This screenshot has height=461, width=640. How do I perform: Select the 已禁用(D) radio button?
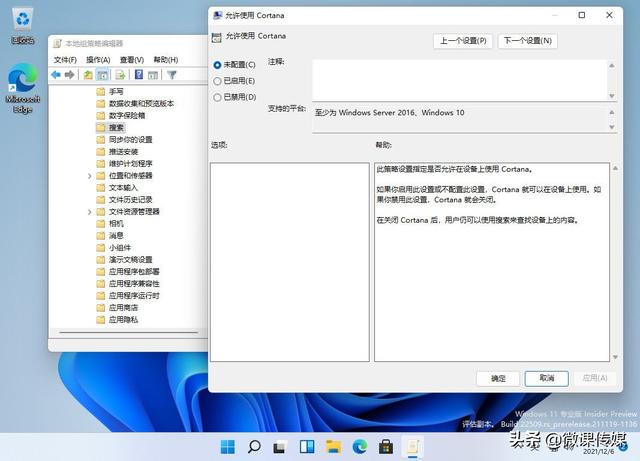click(217, 97)
